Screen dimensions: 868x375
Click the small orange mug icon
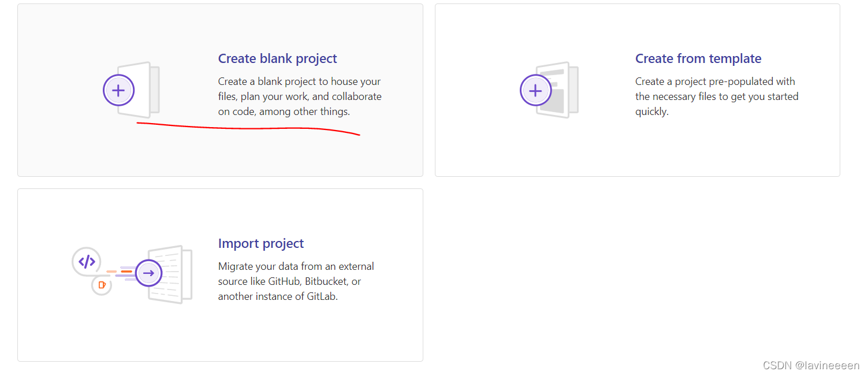click(x=102, y=285)
